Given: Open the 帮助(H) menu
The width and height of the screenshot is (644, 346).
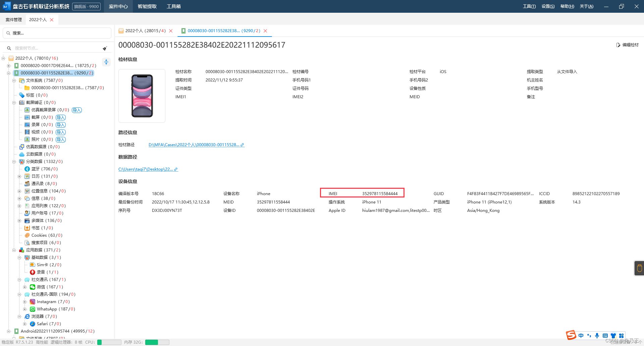Looking at the screenshot, I should tap(567, 6).
